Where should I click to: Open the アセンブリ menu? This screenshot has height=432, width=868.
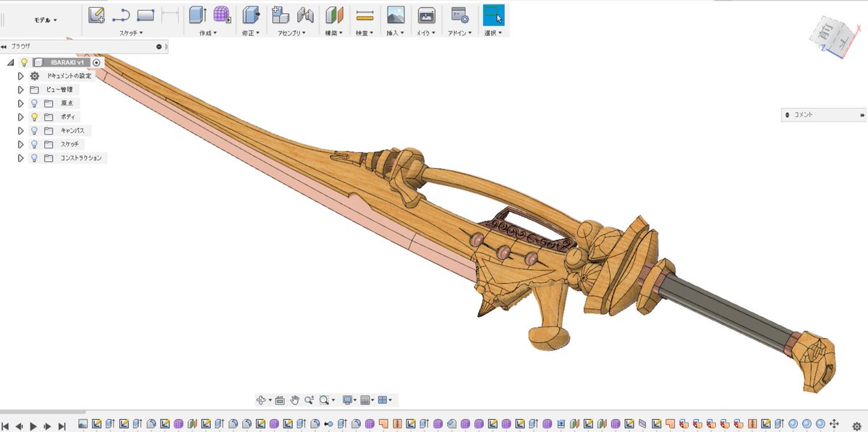coord(292,33)
